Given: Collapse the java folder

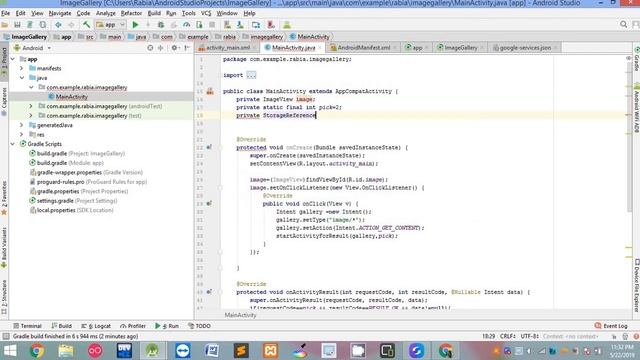Looking at the screenshot, I should 22,78.
